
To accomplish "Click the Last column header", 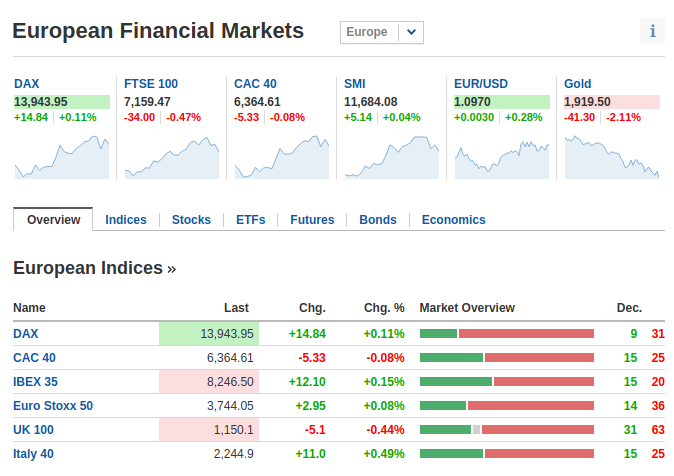I will (236, 308).
